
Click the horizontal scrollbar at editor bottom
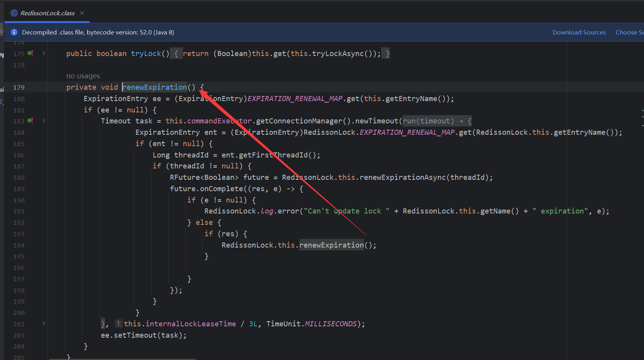[x=122, y=359]
